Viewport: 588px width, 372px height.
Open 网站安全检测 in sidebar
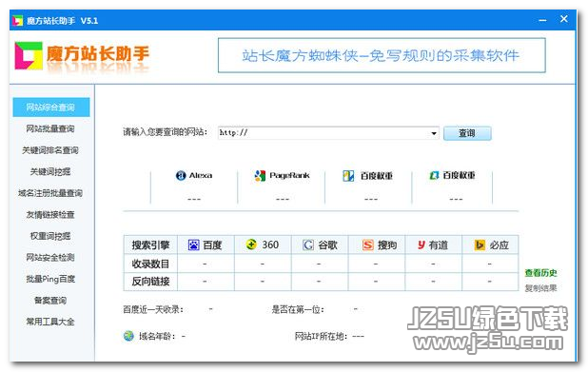click(x=50, y=257)
